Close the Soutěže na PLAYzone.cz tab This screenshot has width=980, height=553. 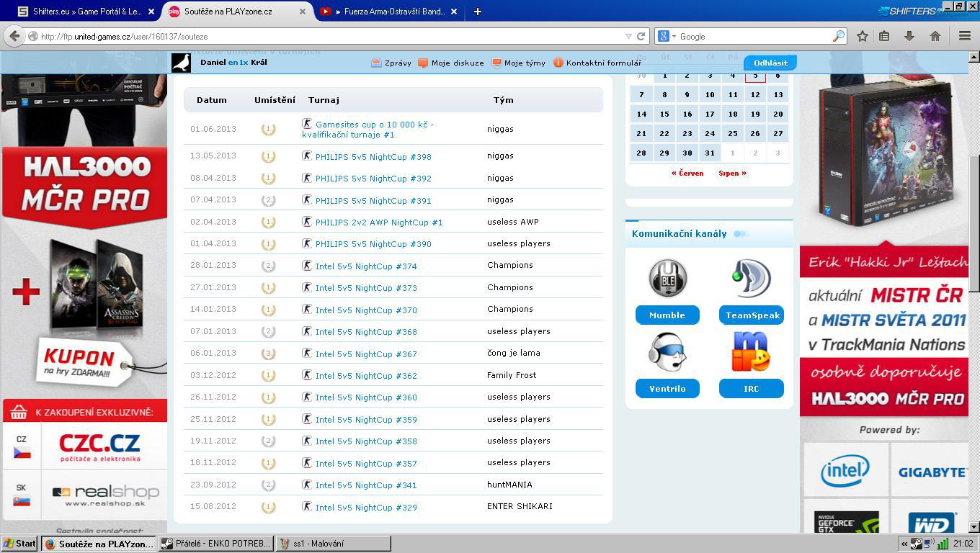pos(303,12)
